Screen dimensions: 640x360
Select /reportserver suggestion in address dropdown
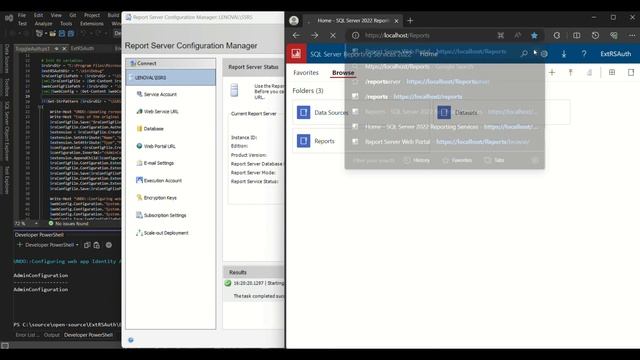pyautogui.click(x=444, y=82)
